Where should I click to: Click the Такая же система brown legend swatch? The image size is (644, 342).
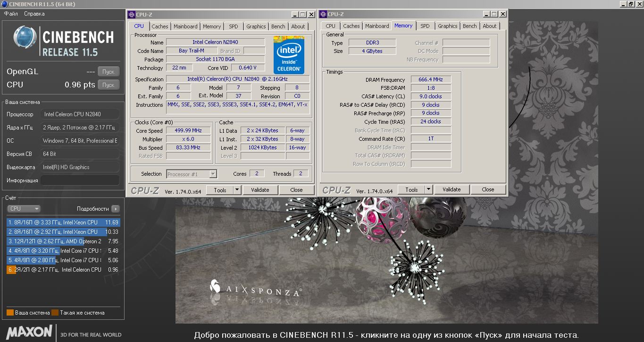[x=55, y=312]
